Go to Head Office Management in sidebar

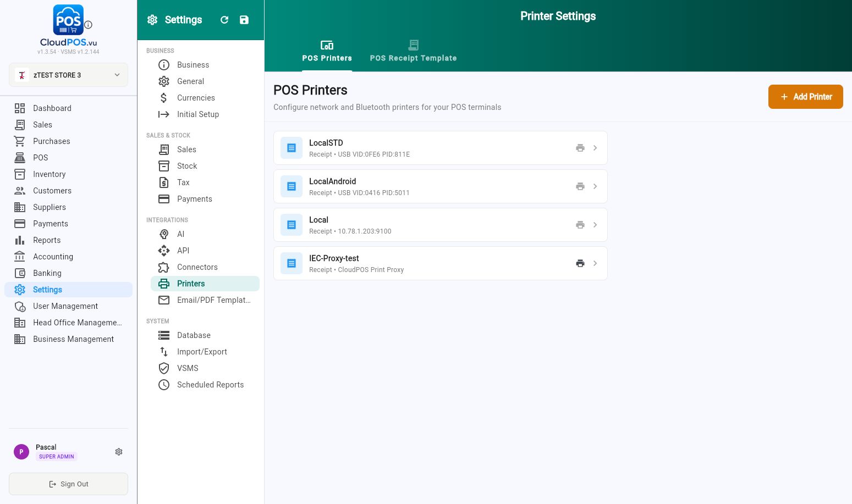tap(68, 323)
